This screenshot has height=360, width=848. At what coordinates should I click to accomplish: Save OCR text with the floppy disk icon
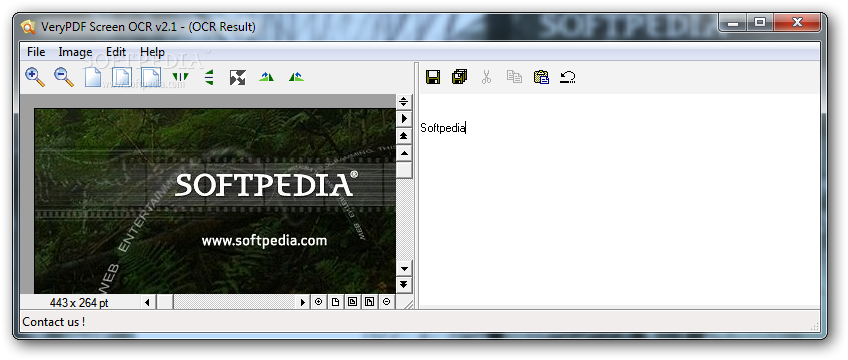point(433,77)
